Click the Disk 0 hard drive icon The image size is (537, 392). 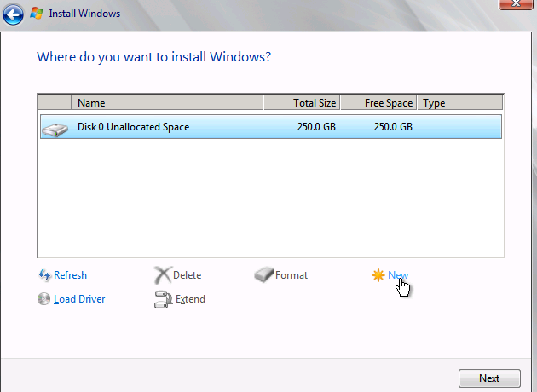[x=55, y=128]
